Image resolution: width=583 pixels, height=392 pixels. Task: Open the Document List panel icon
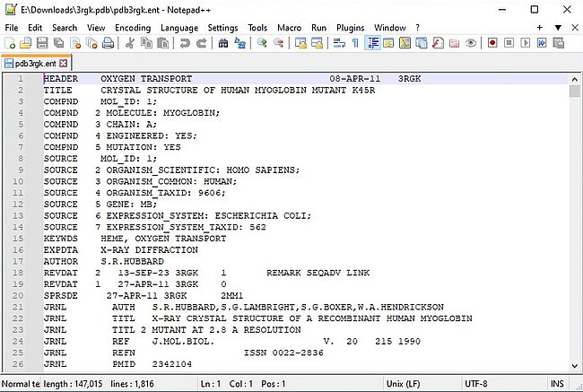[422, 43]
